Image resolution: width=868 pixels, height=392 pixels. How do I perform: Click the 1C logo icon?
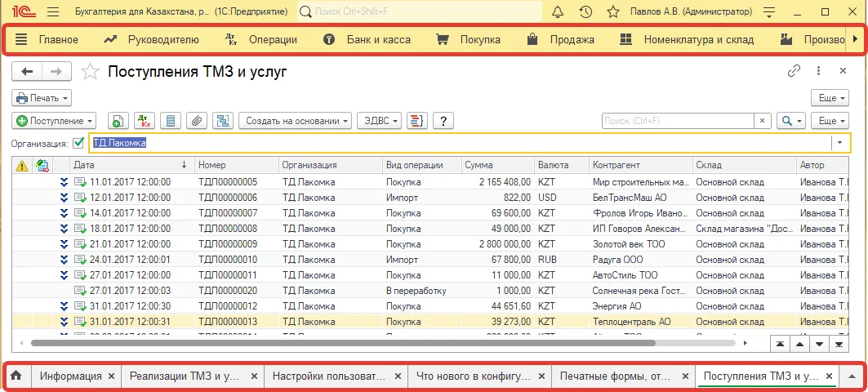23,11
